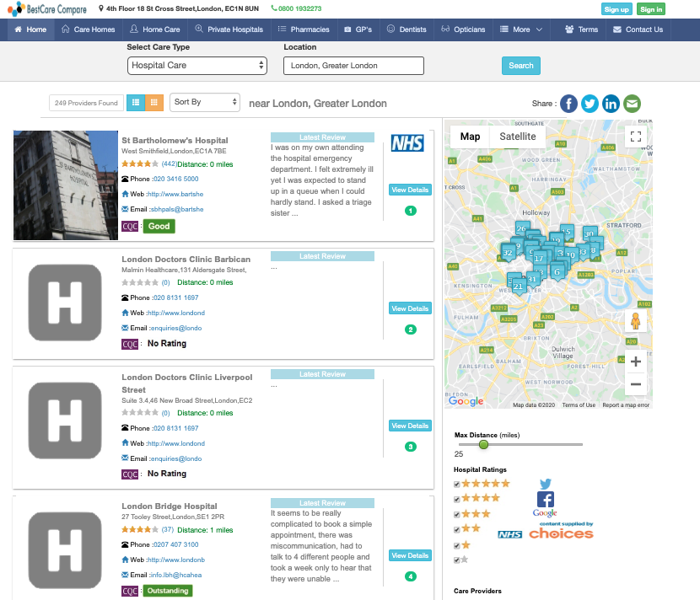The width and height of the screenshot is (700, 600).
Task: Click the Location input field
Action: 353,66
